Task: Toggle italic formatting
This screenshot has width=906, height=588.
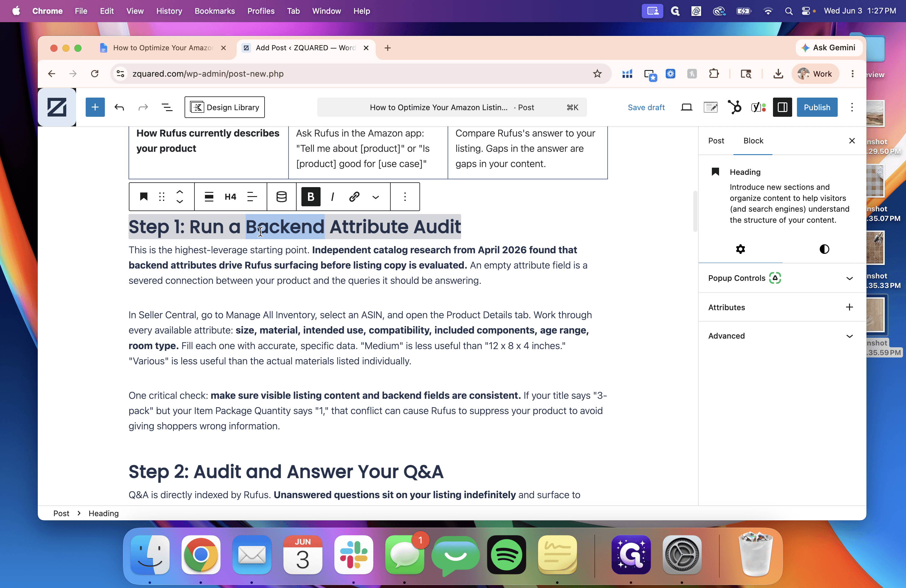Action: pos(333,197)
